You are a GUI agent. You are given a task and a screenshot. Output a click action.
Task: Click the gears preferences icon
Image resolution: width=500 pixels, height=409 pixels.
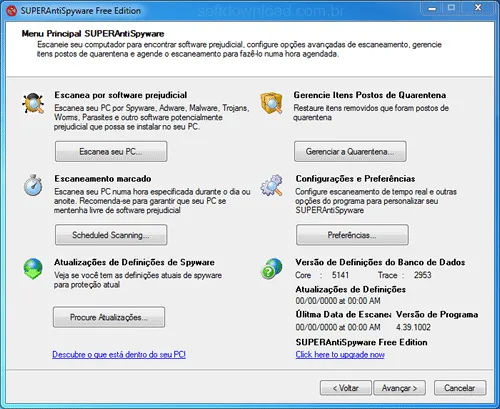pyautogui.click(x=272, y=185)
